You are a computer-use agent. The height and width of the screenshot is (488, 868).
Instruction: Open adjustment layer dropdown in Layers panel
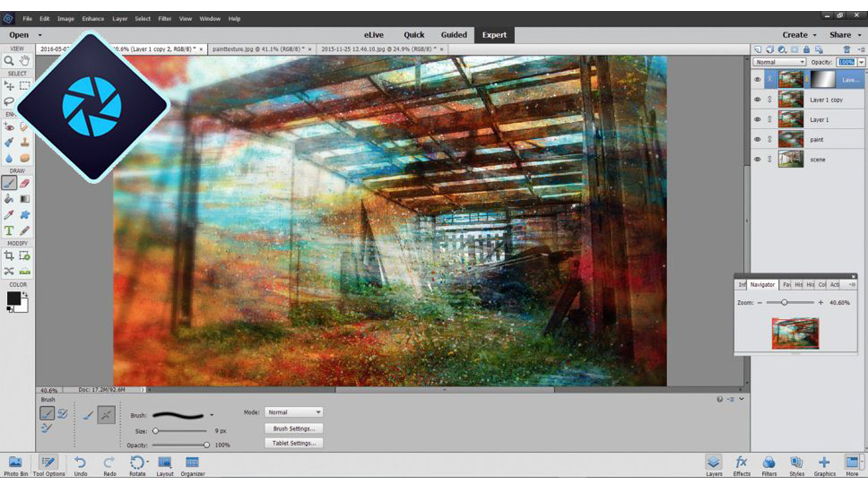782,49
